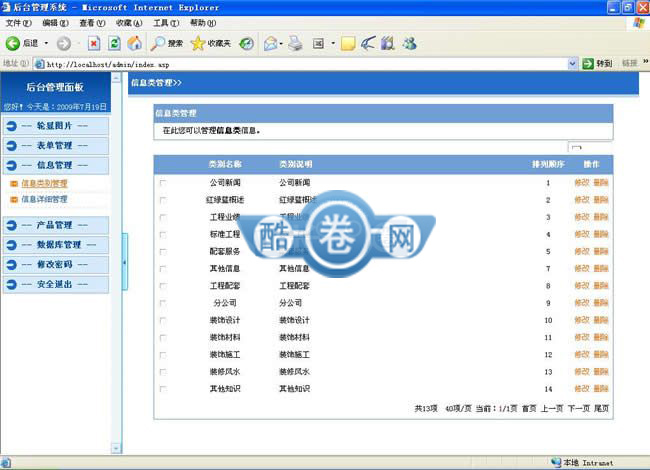Click 修改 in the 公司新闻 row
Image resolution: width=650 pixels, height=470 pixels.
pyautogui.click(x=582, y=182)
